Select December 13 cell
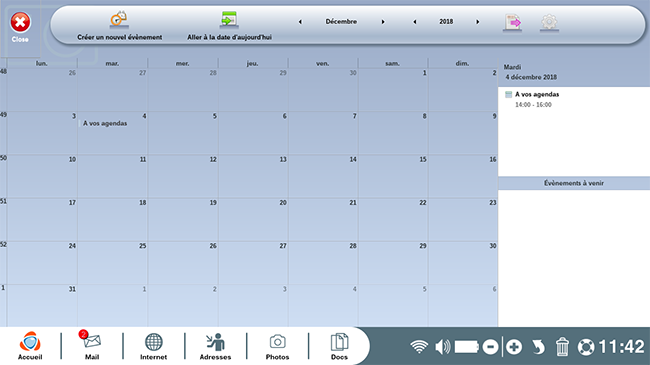The height and width of the screenshot is (365, 650). (x=253, y=176)
